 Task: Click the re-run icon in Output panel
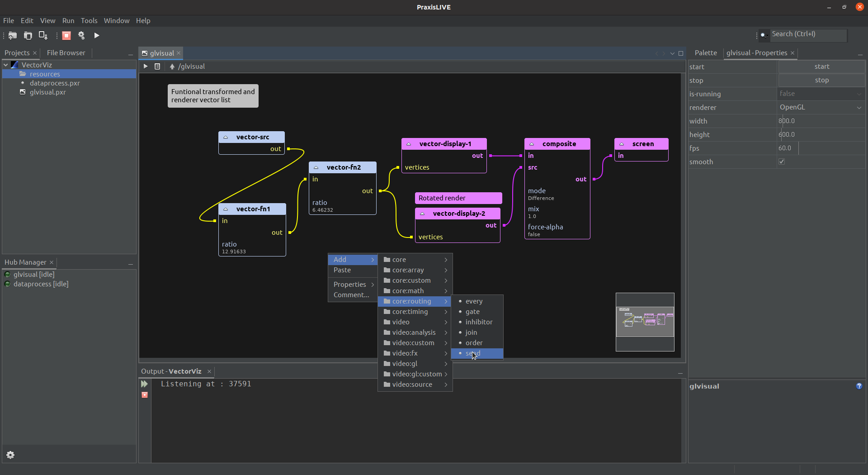145,384
